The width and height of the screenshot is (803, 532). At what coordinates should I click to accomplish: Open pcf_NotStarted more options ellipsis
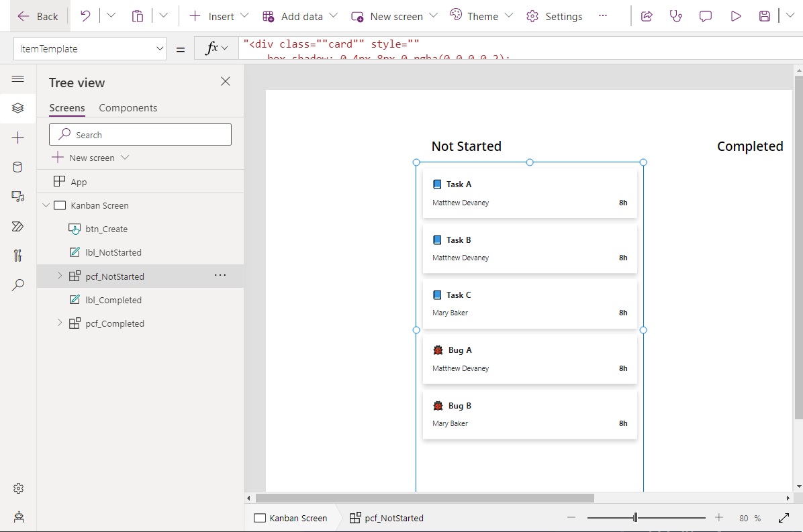(220, 275)
